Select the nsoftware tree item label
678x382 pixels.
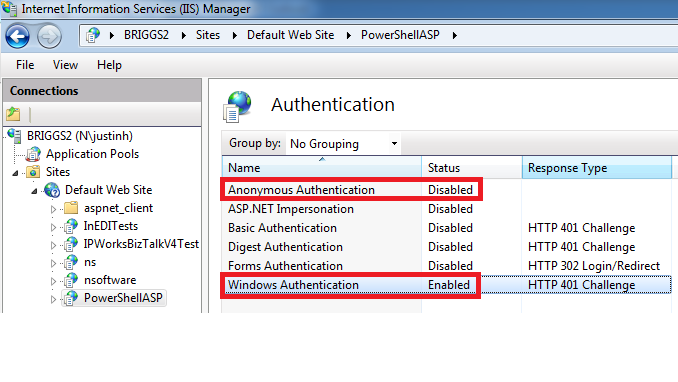pos(110,280)
